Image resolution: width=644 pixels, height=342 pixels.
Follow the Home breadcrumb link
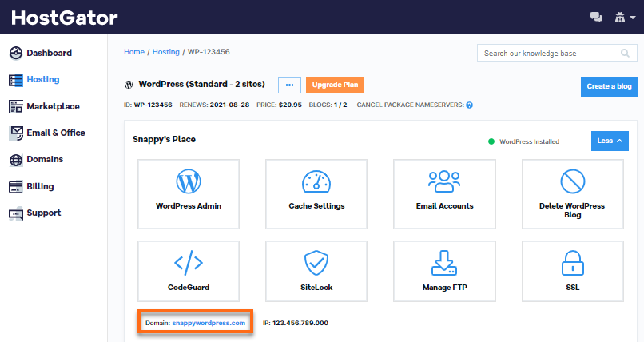(x=134, y=52)
